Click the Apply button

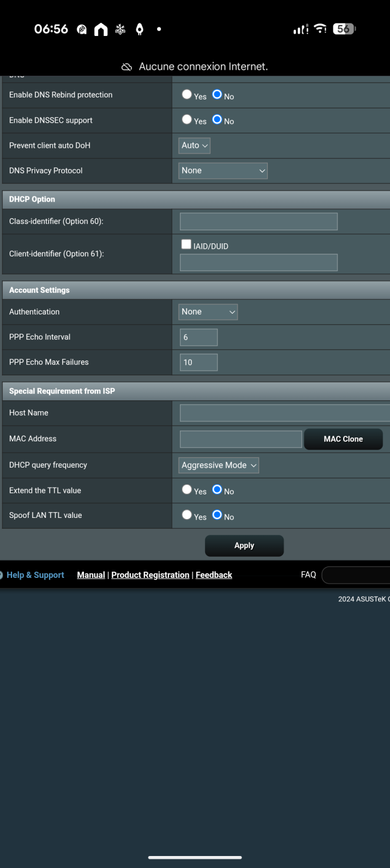pos(244,545)
